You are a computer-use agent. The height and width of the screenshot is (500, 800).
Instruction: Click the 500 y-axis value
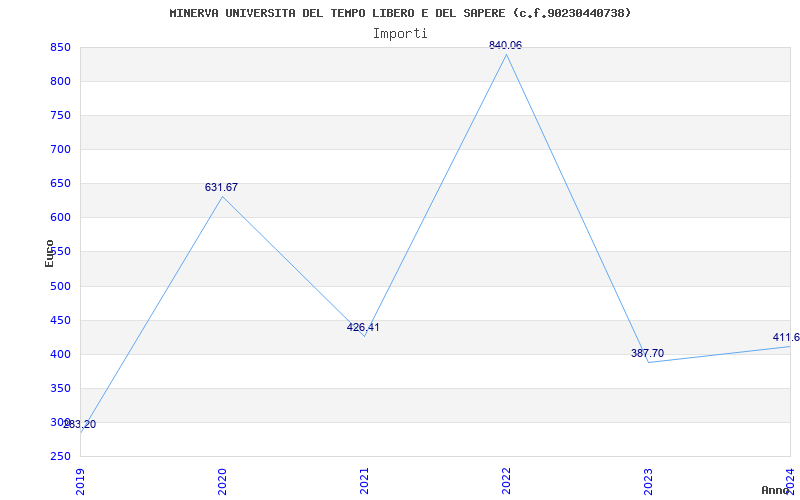(60, 286)
